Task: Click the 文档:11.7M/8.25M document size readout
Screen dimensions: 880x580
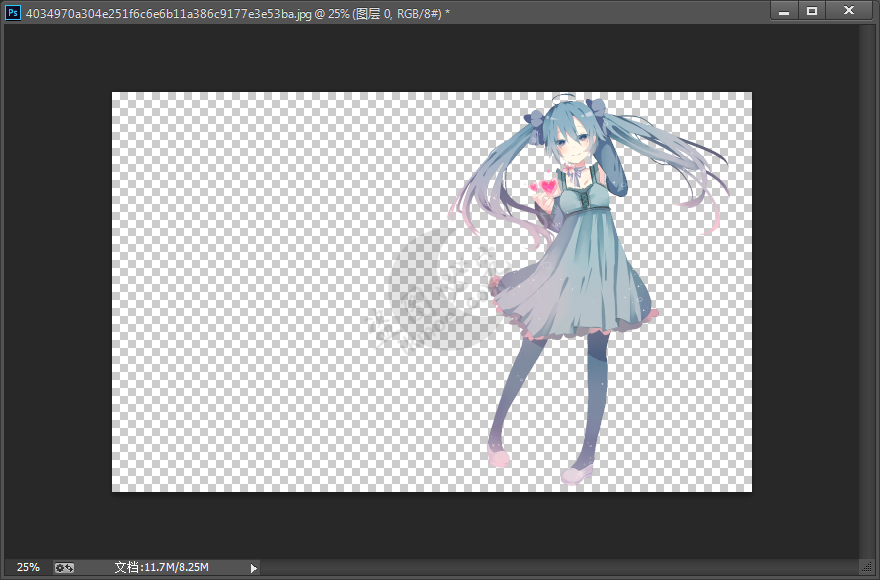Action: click(x=162, y=567)
